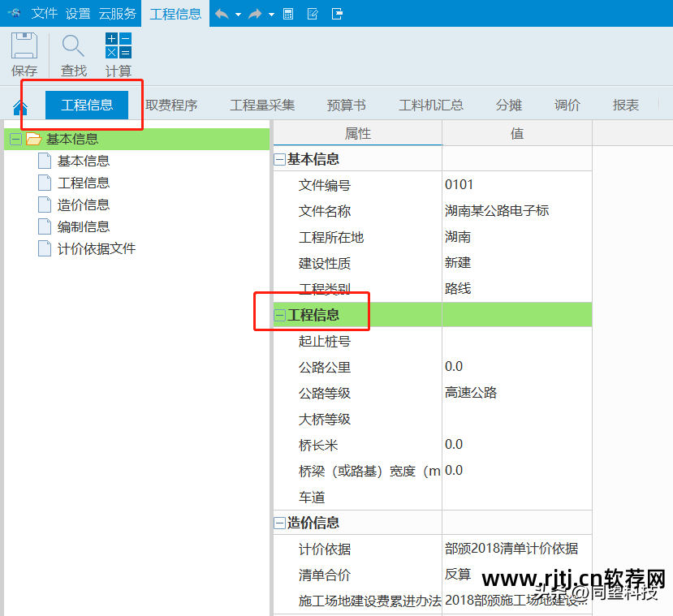The width and height of the screenshot is (673, 616).
Task: Select the 工程信息 ribbon tab at top
Action: tap(175, 14)
